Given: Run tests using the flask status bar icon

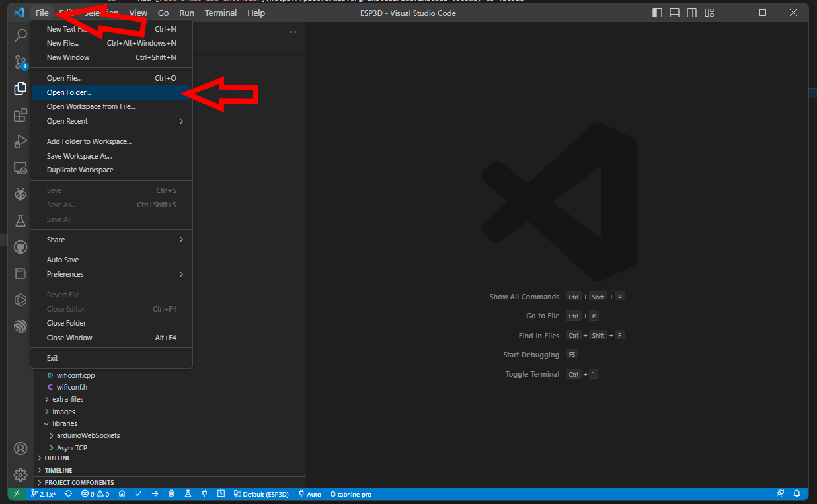Looking at the screenshot, I should 187,494.
